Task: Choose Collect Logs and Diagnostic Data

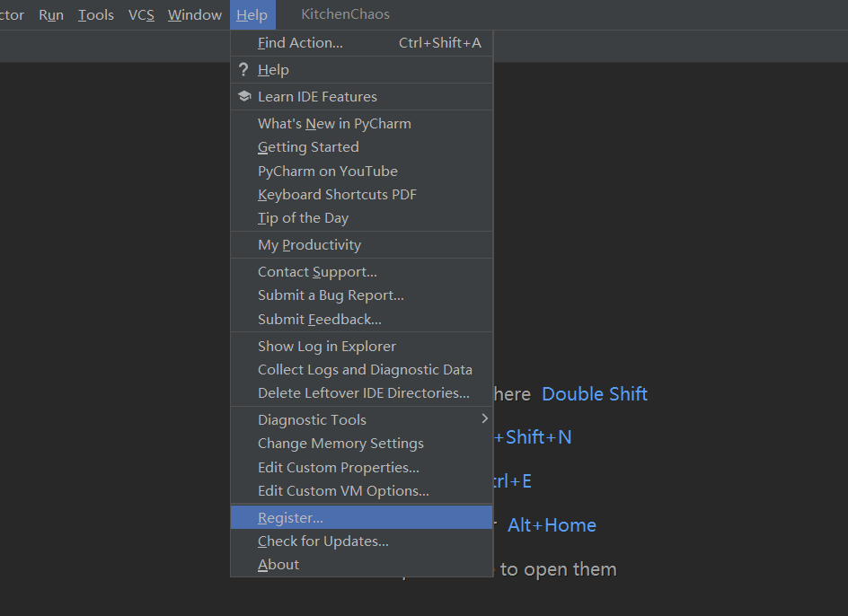Action: pos(362,369)
